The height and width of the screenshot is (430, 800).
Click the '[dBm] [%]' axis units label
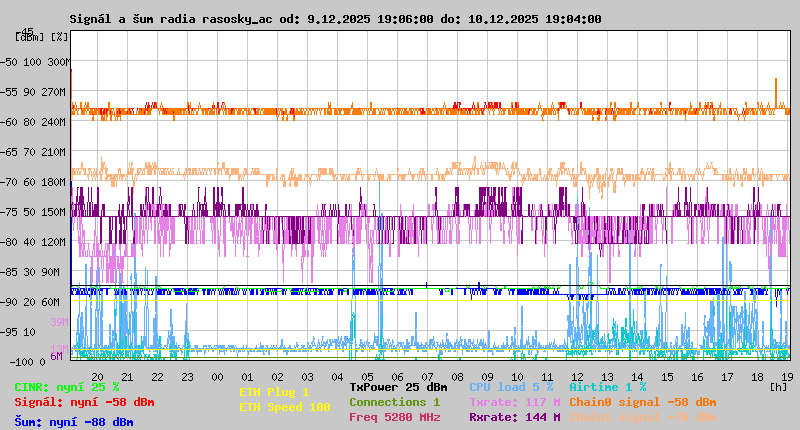point(41,37)
